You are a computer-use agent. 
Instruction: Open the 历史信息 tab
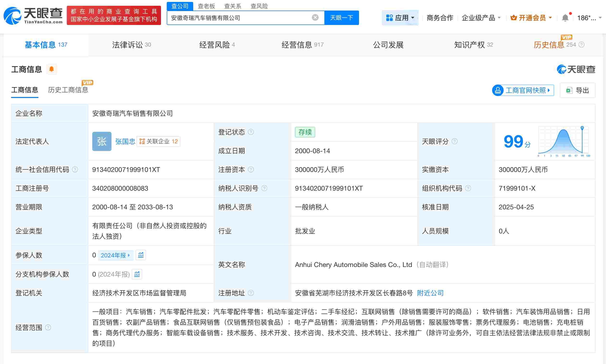coord(549,45)
